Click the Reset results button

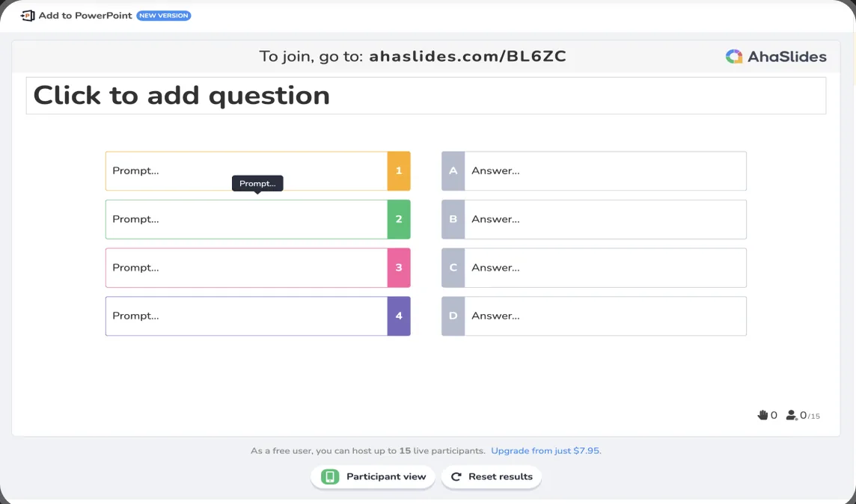(492, 477)
